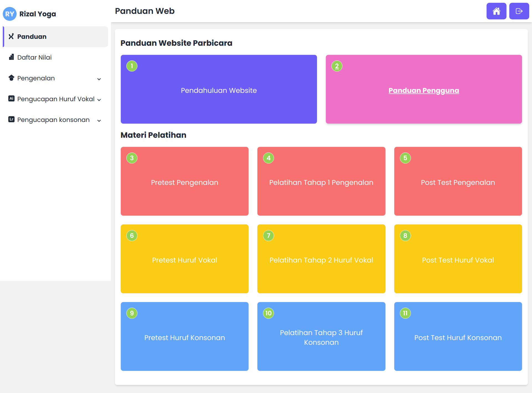The width and height of the screenshot is (532, 393).
Task: Click the logout icon button
Action: (519, 11)
